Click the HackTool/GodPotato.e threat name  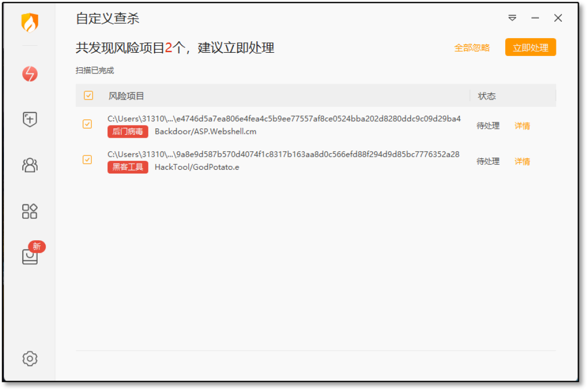click(x=197, y=167)
